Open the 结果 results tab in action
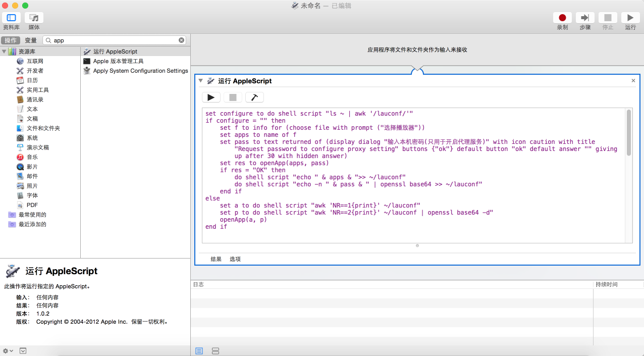 216,259
